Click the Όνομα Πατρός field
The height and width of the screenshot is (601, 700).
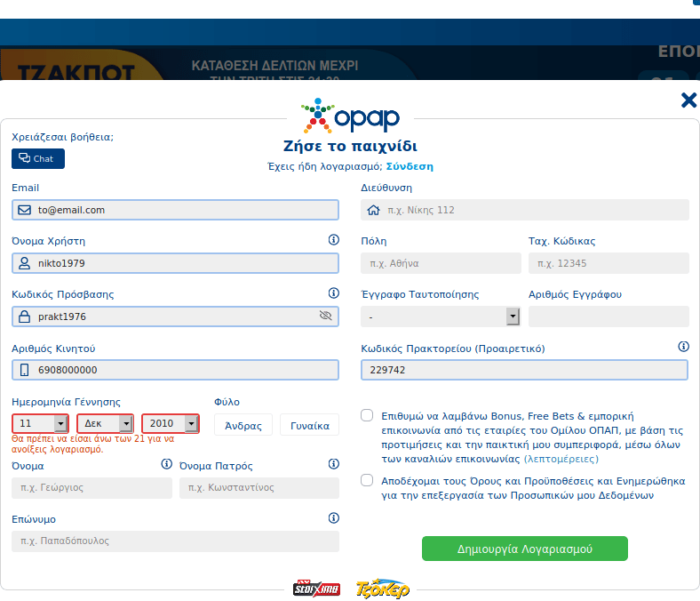[259, 487]
